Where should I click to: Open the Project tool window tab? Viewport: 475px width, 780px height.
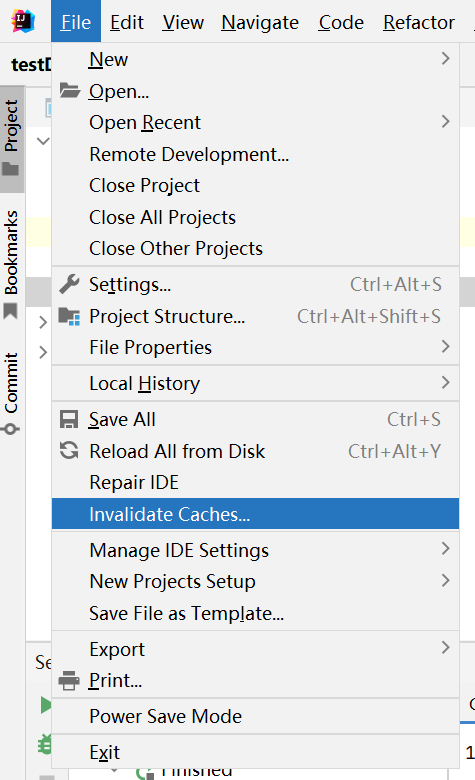12,139
